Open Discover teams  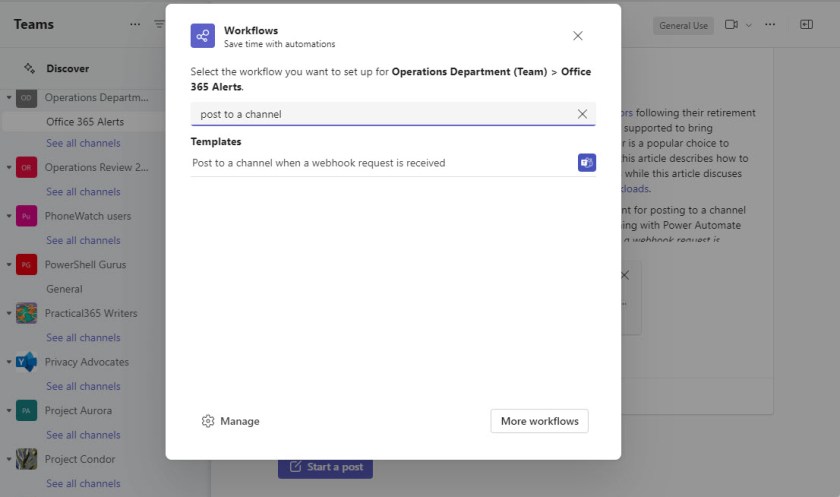tap(68, 69)
